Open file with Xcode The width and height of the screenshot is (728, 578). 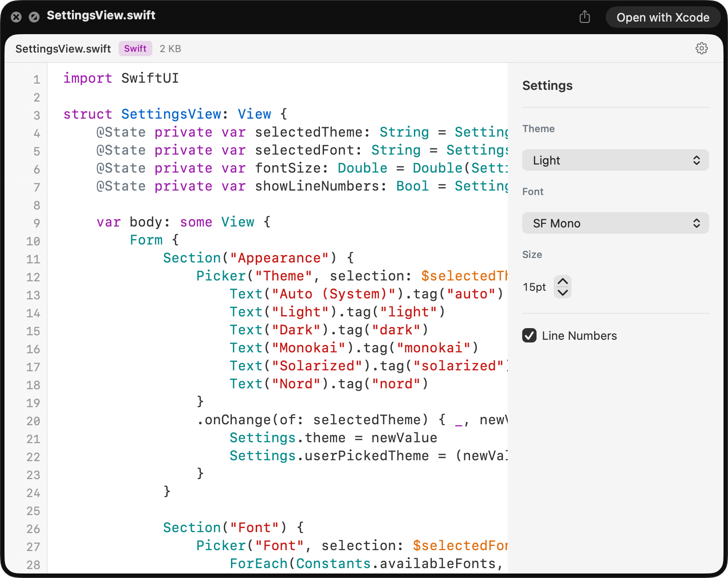pos(663,17)
